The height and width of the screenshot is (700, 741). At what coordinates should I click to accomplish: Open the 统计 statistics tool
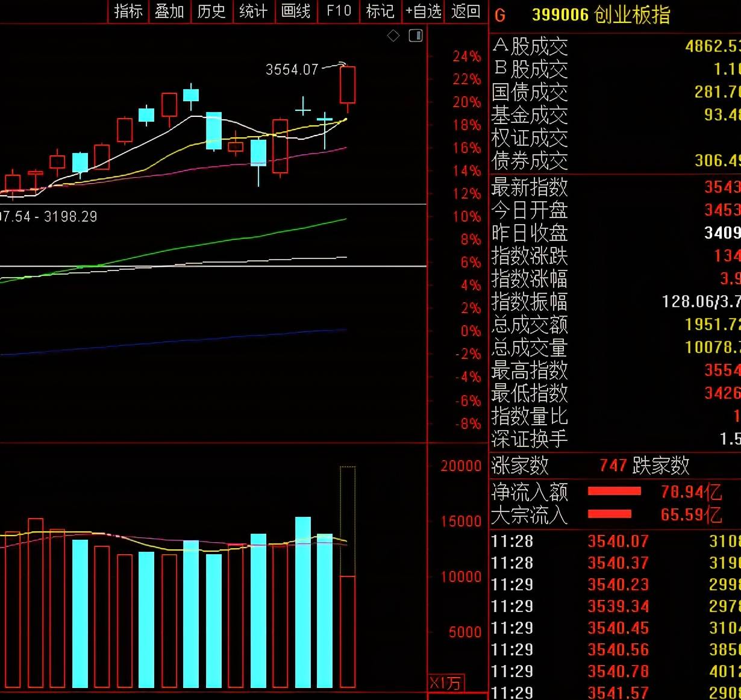click(254, 11)
